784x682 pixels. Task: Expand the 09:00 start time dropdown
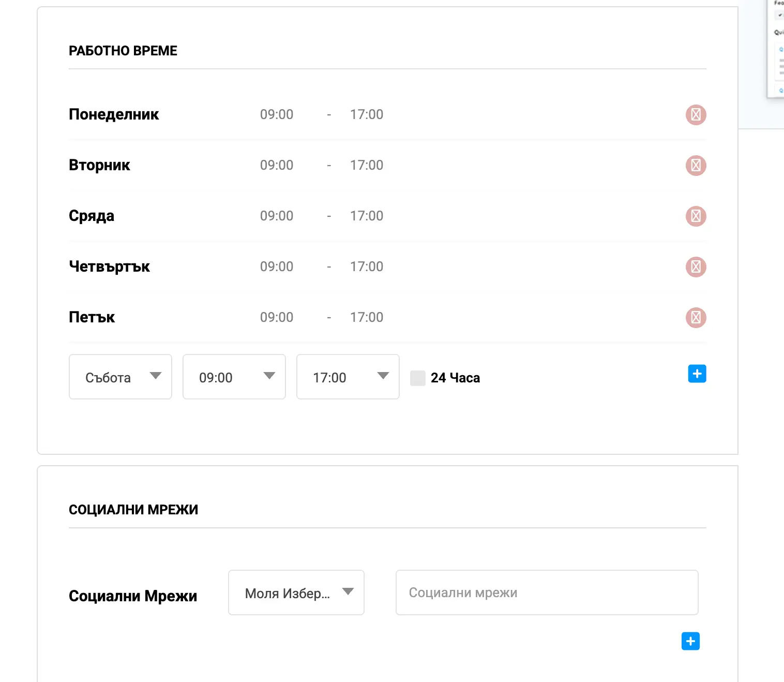pos(234,377)
